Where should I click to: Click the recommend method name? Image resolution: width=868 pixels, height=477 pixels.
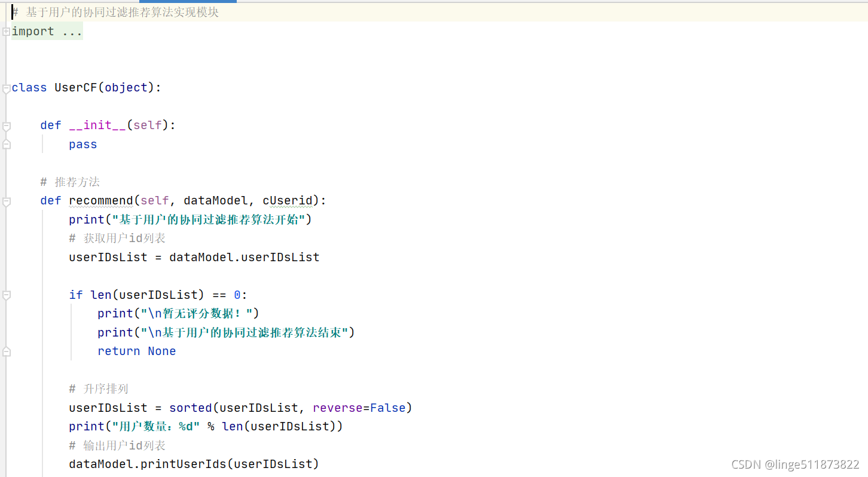coord(101,201)
